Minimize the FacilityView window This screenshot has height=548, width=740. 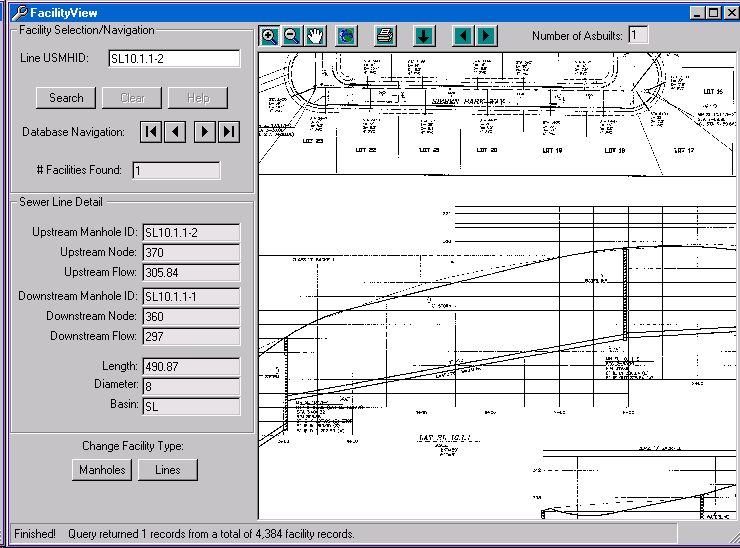point(697,13)
